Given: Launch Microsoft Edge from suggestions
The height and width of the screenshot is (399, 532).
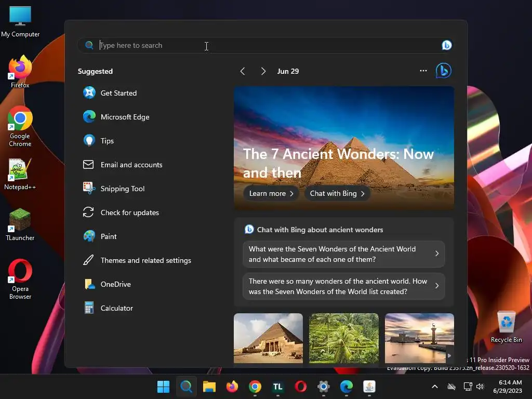Looking at the screenshot, I should [116, 117].
